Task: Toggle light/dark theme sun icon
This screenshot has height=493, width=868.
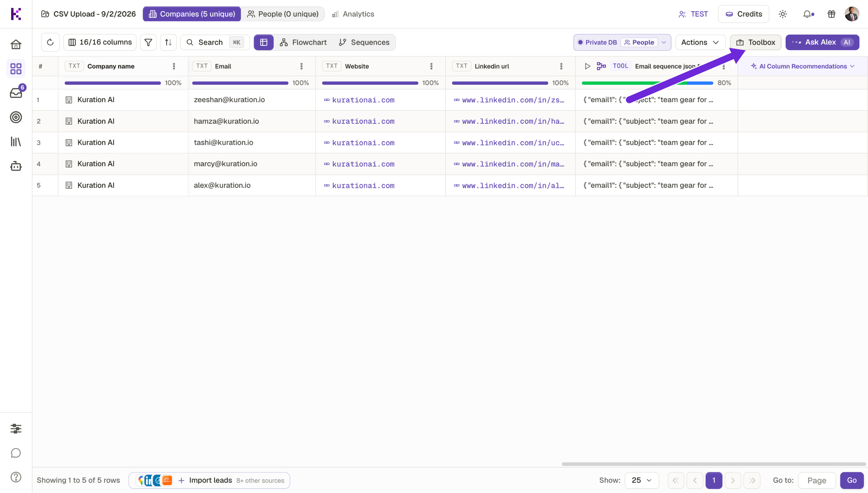Action: pos(783,14)
